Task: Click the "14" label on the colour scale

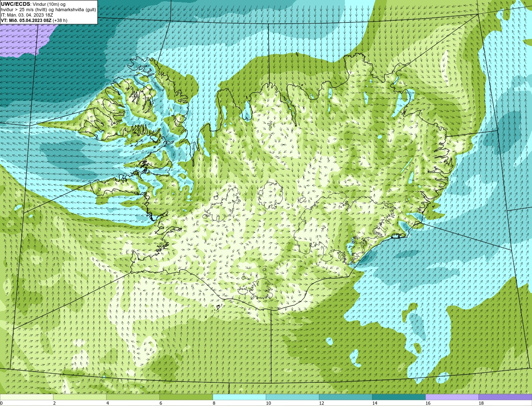Action: click(x=375, y=403)
